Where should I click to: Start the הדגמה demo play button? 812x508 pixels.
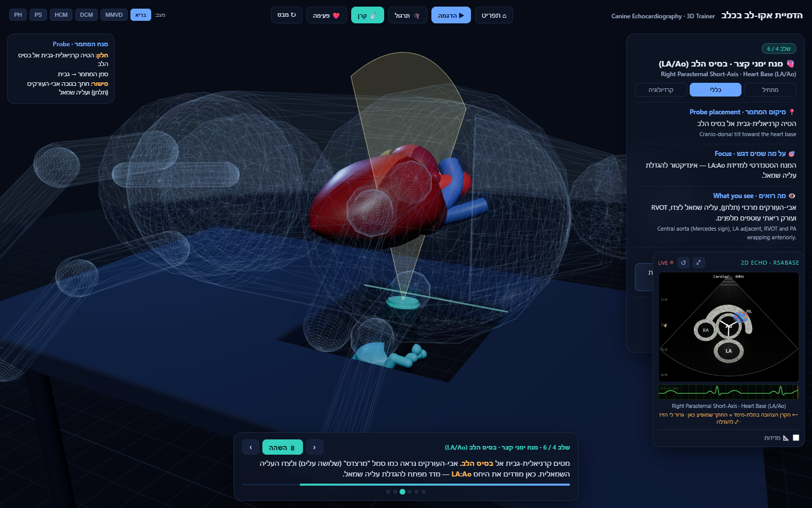click(451, 15)
